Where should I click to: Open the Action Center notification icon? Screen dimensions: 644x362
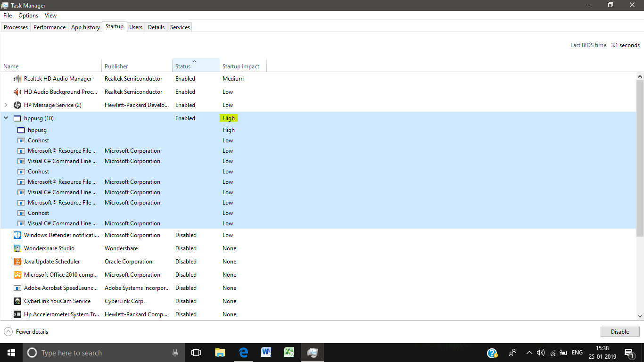(x=629, y=353)
